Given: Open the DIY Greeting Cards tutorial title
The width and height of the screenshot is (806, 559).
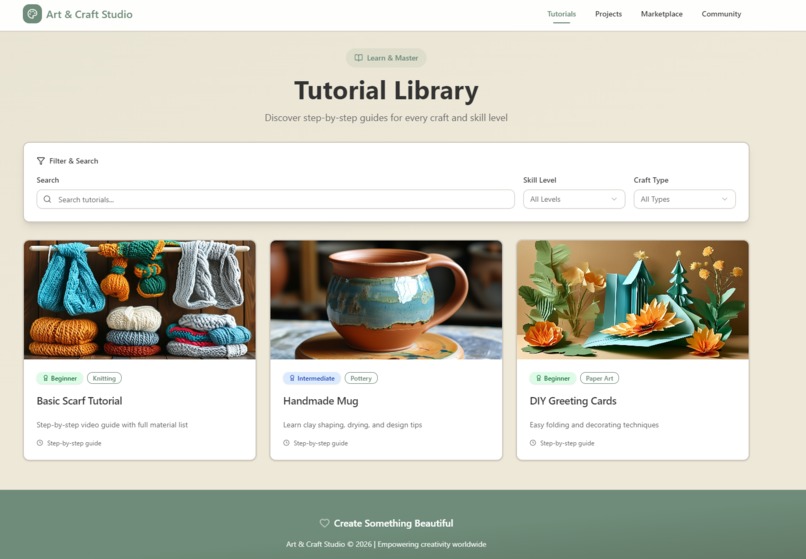Looking at the screenshot, I should pyautogui.click(x=573, y=401).
